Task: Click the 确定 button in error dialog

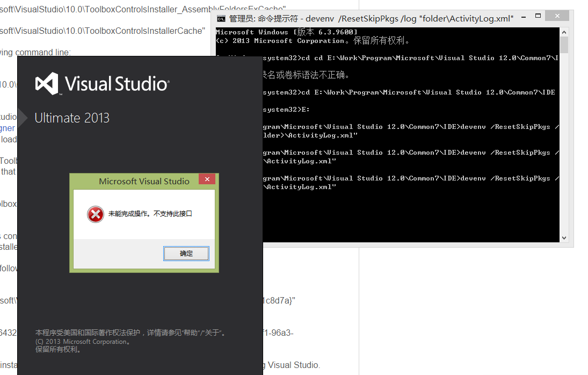Action: tap(186, 254)
